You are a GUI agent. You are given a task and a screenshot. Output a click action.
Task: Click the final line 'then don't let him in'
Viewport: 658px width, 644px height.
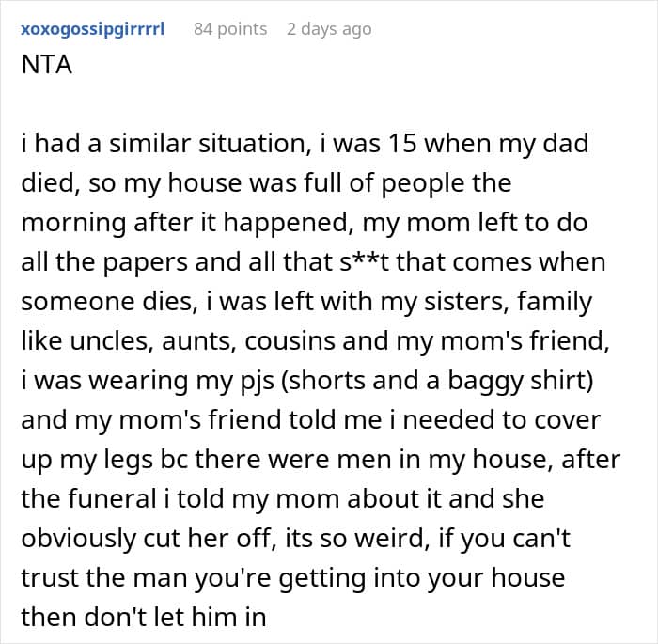tap(144, 617)
